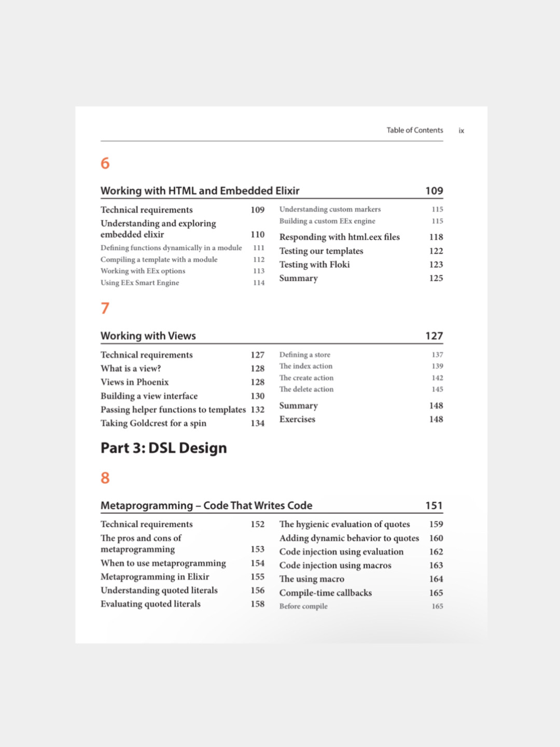
Task: Select the orange chapter number "7"
Action: point(105,308)
